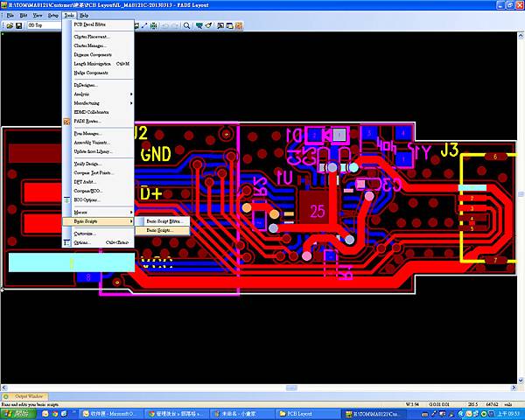The width and height of the screenshot is (525, 420).
Task: Expand the highlighted Basic Scripts submenu
Action: (98, 221)
